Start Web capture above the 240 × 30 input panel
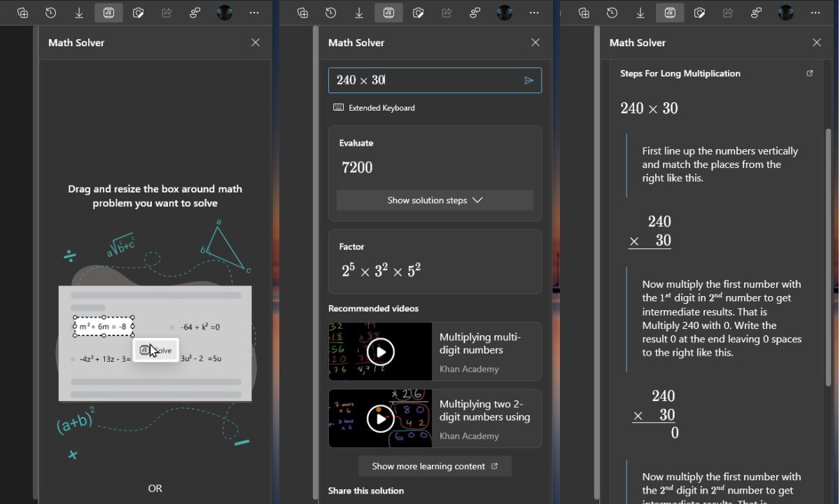 [x=419, y=13]
